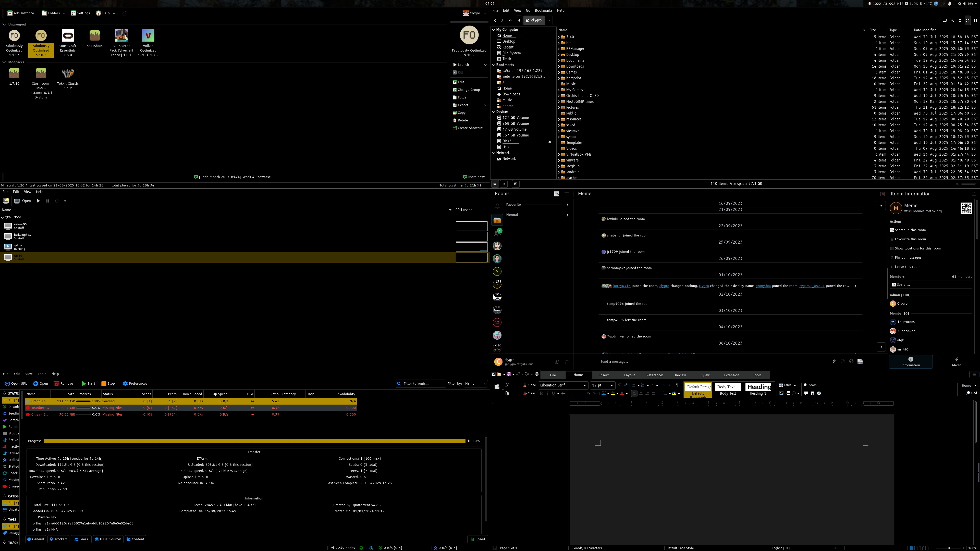Open the Insert ribbon tab

[x=604, y=375]
